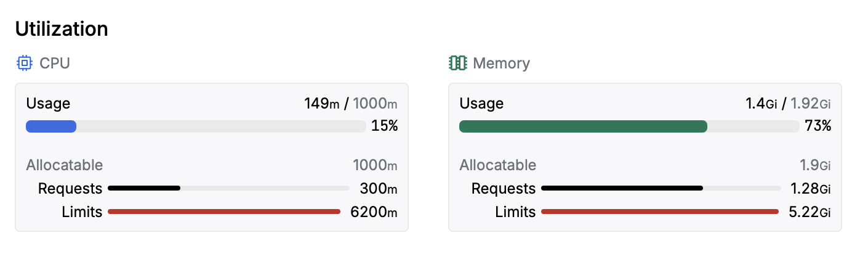The width and height of the screenshot is (868, 259).
Task: Click the 1.4Gi / 1.92Gi memory usage value
Action: pos(789,104)
